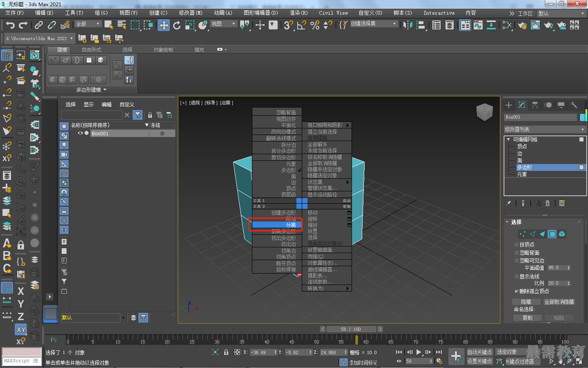Switch to the Hierarchy command panel tab
This screenshot has height=368, width=588.
pos(535,105)
